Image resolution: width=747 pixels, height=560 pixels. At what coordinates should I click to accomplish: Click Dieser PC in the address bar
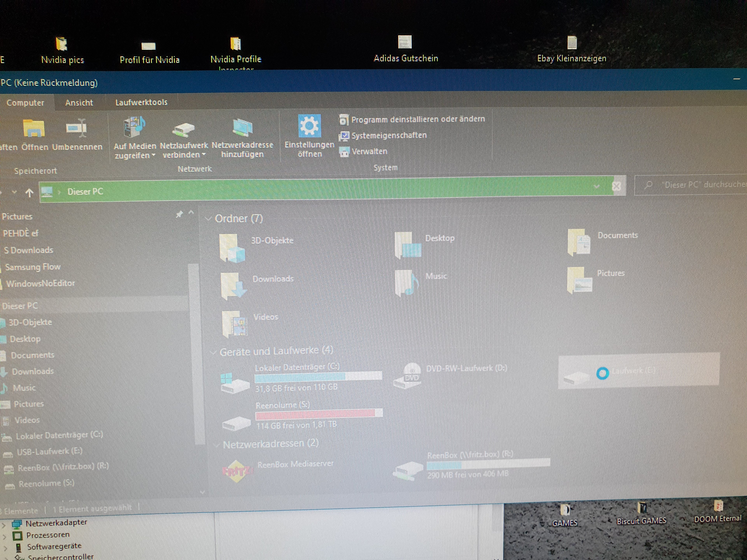tap(85, 192)
